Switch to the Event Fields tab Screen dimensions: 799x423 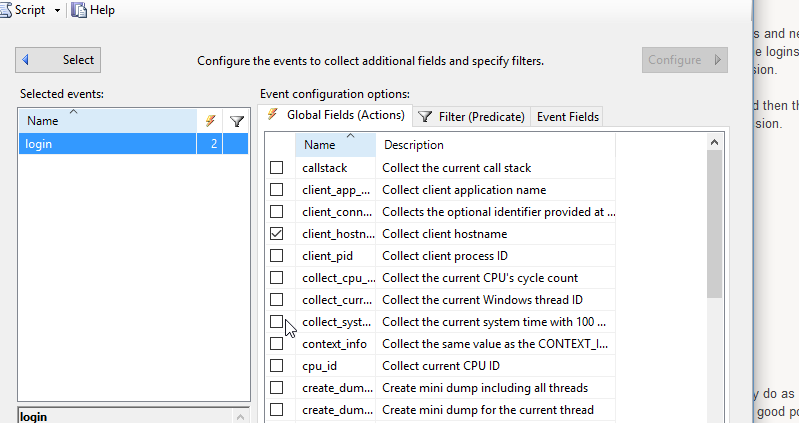tap(567, 117)
